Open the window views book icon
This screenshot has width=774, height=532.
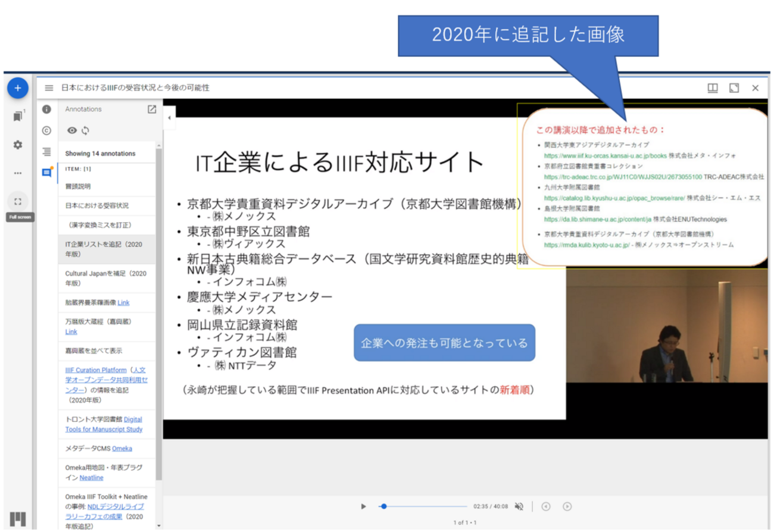pyautogui.click(x=712, y=88)
